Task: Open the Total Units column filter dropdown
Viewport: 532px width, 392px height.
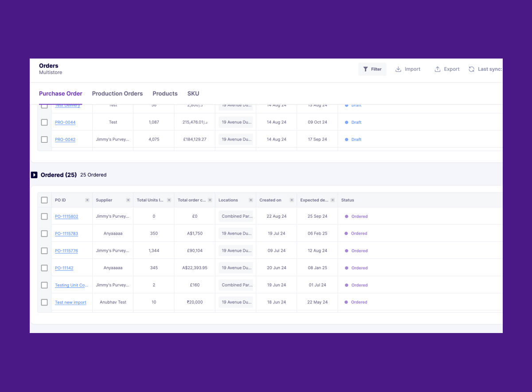Action: tap(168, 200)
